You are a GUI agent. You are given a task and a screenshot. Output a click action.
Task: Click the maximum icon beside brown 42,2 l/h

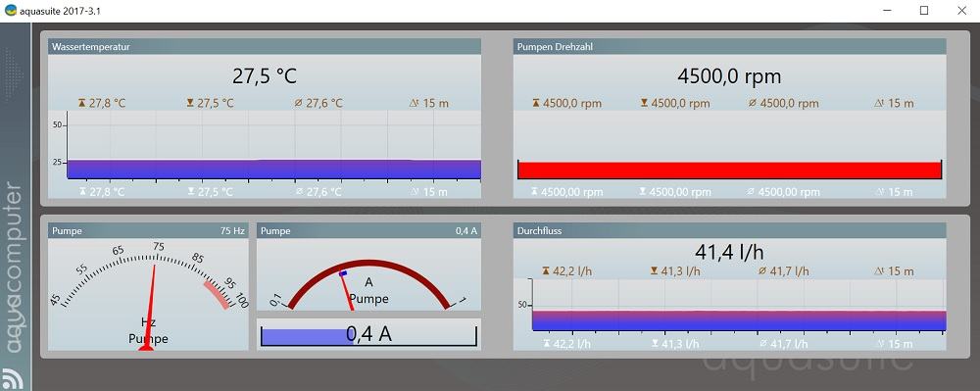(547, 271)
